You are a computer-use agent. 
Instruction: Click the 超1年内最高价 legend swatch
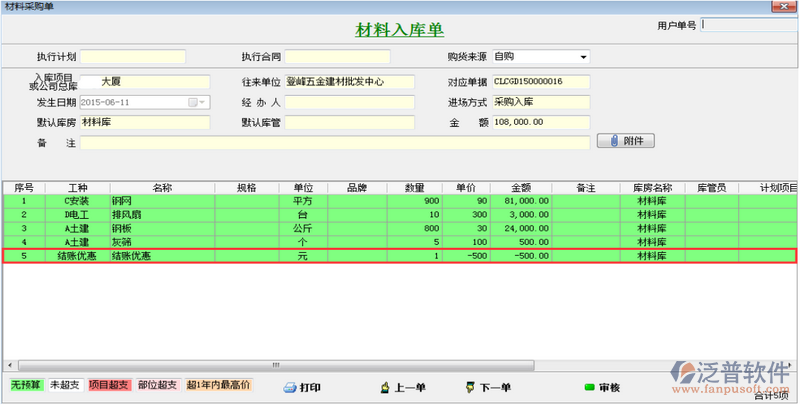tap(219, 385)
